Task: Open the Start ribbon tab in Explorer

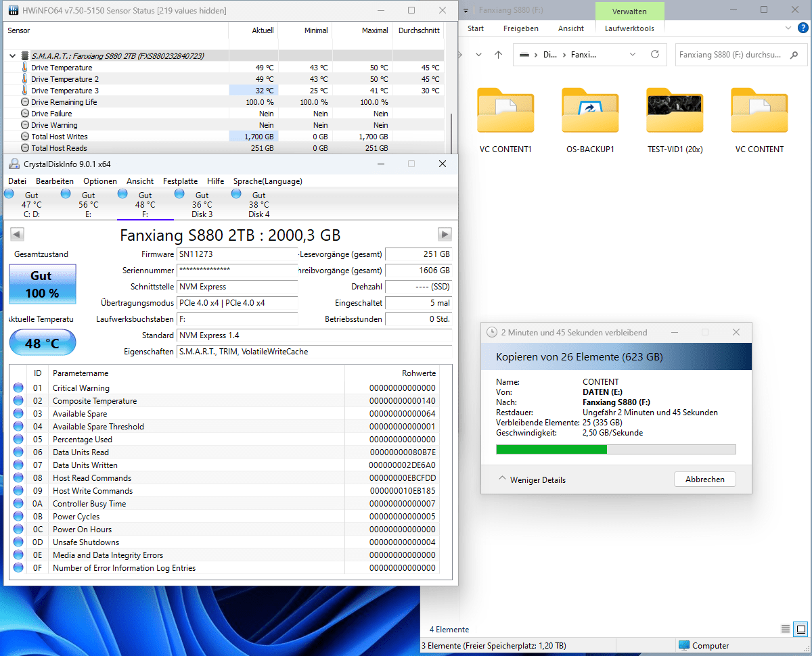Action: [476, 28]
